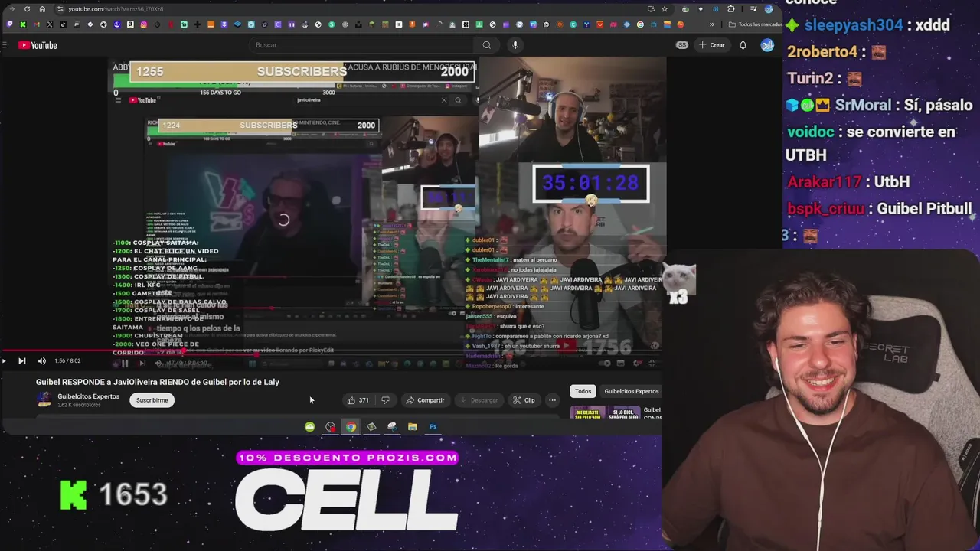This screenshot has width=980, height=551.
Task: Open File Explorer from the taskbar
Action: 413,427
